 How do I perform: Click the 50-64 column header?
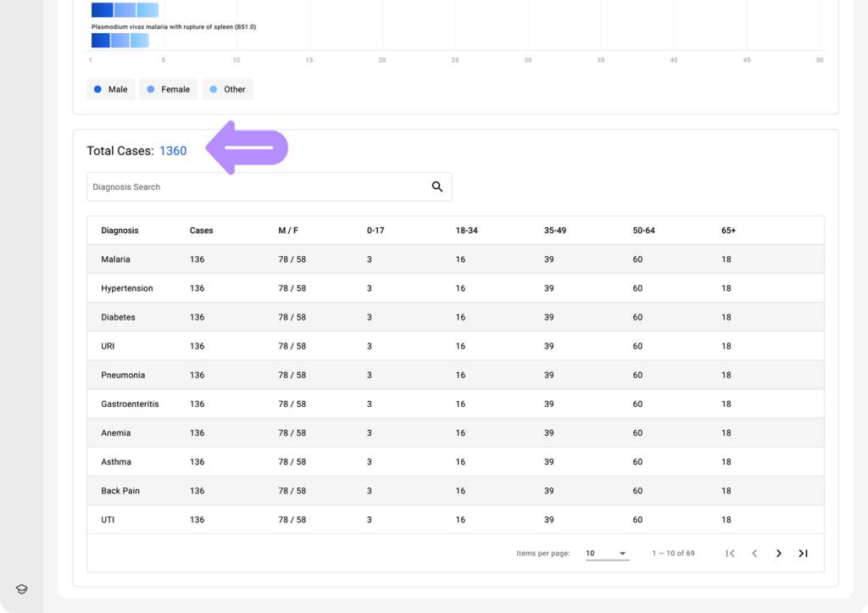coord(643,231)
